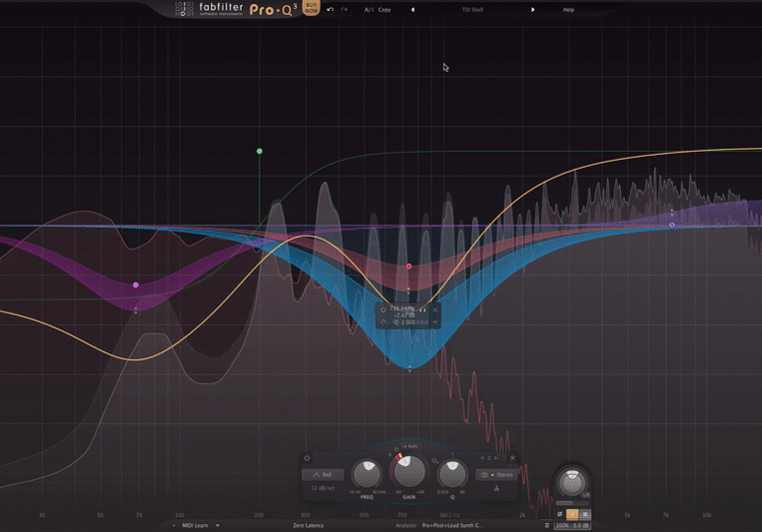Select the red band node near 700 Hz
Screen dimensions: 762x532
409,266
